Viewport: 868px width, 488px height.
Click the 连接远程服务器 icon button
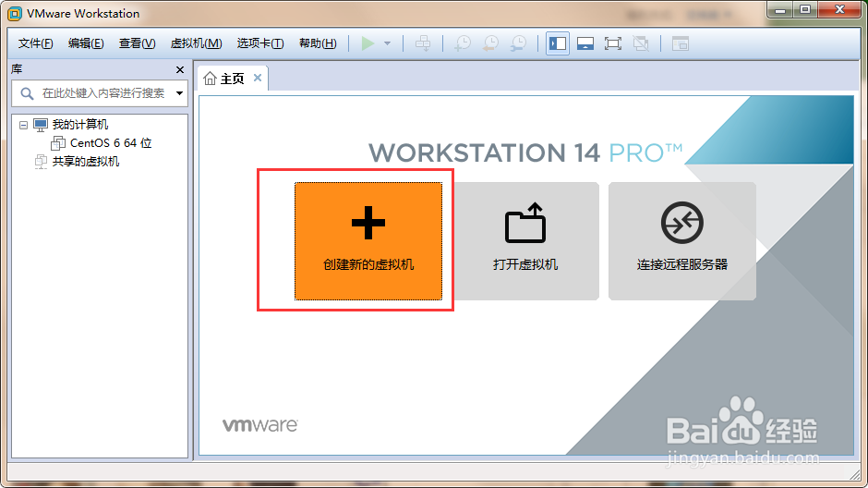(x=682, y=241)
